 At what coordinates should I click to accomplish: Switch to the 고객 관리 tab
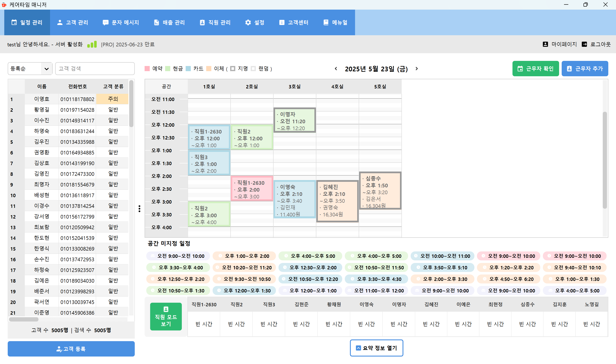pyautogui.click(x=73, y=22)
